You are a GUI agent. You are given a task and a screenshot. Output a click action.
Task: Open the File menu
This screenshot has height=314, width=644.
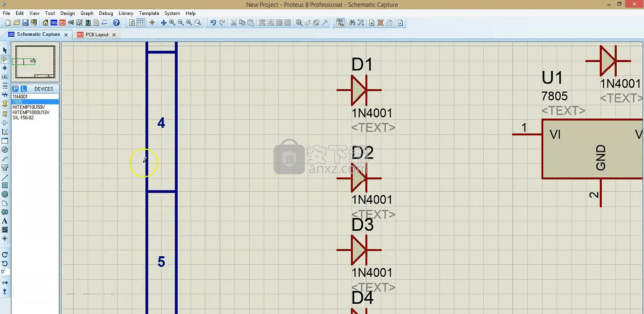click(x=7, y=13)
